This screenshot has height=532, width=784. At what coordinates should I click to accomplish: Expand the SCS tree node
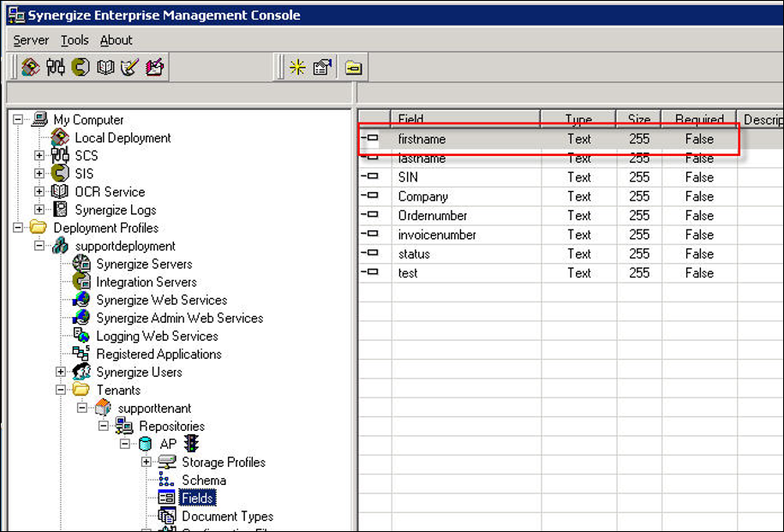click(39, 156)
